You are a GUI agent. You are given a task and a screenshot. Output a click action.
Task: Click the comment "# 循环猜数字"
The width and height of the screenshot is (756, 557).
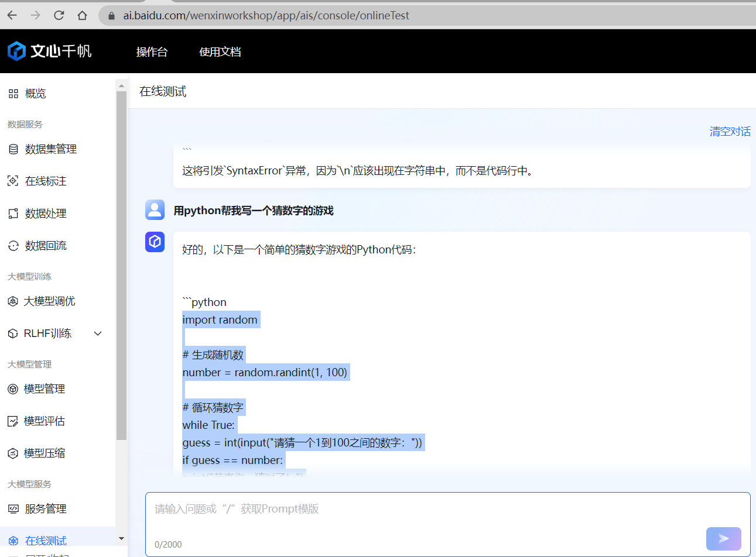click(213, 408)
